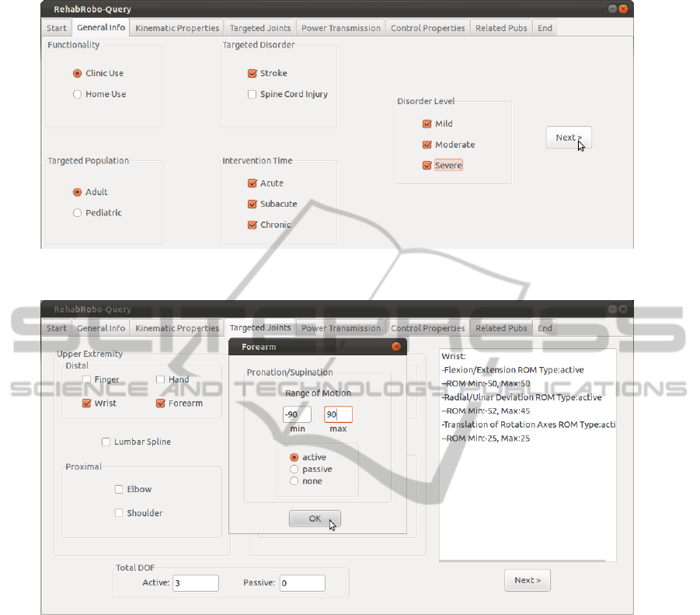Click Next button under wrist summary panel

528,580
